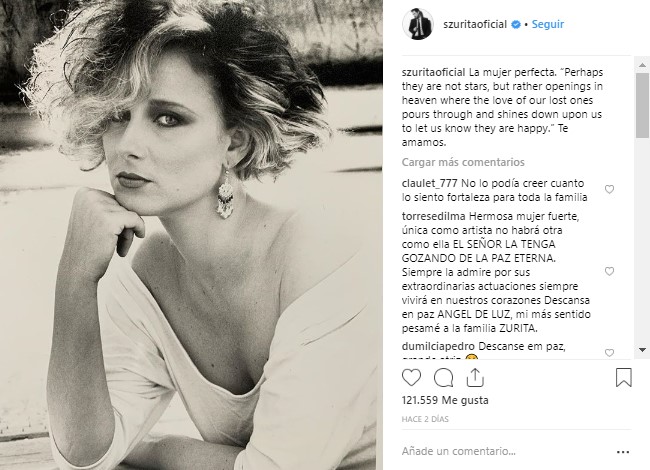Open szuritaoficial profile avatar
Viewport: 650px width, 470px height.
coord(415,22)
